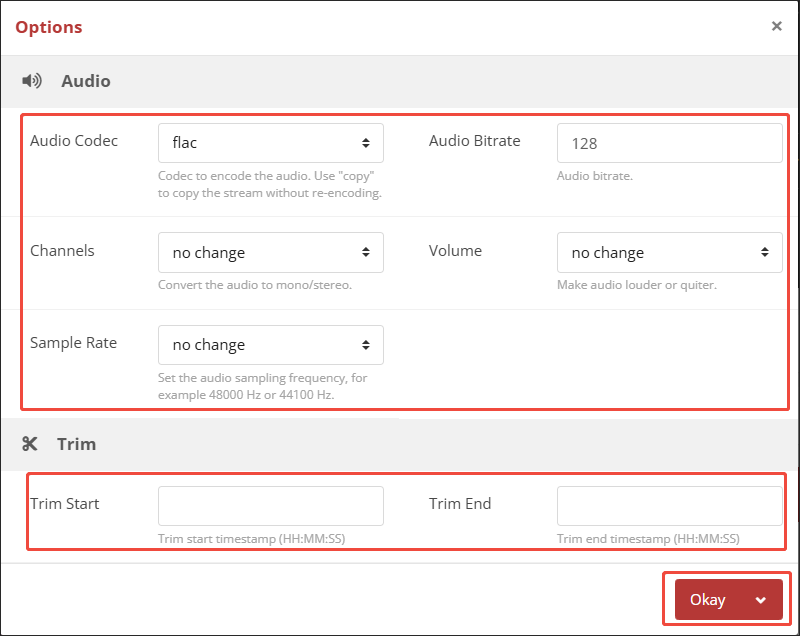Expand the Volume dropdown

(669, 252)
